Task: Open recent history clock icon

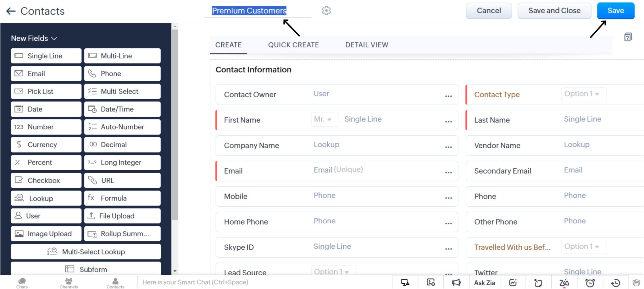Action: (615, 283)
